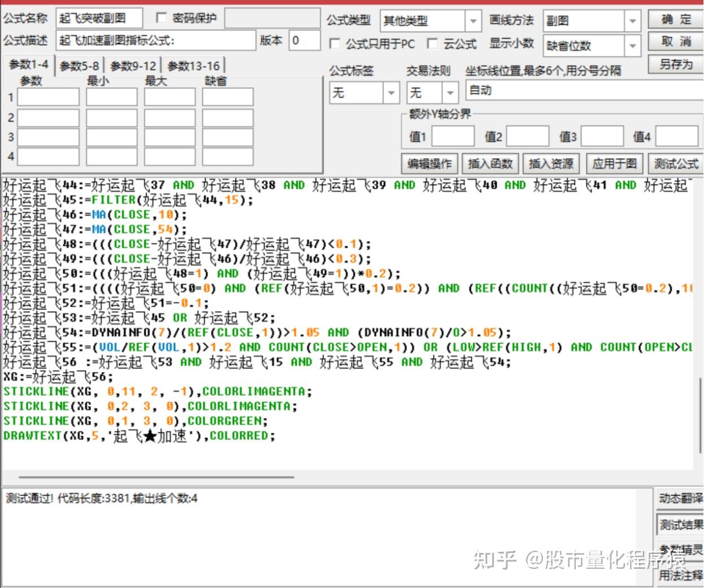Click the line 好运起飞47:=MA(CLOSE,54)

point(95,229)
